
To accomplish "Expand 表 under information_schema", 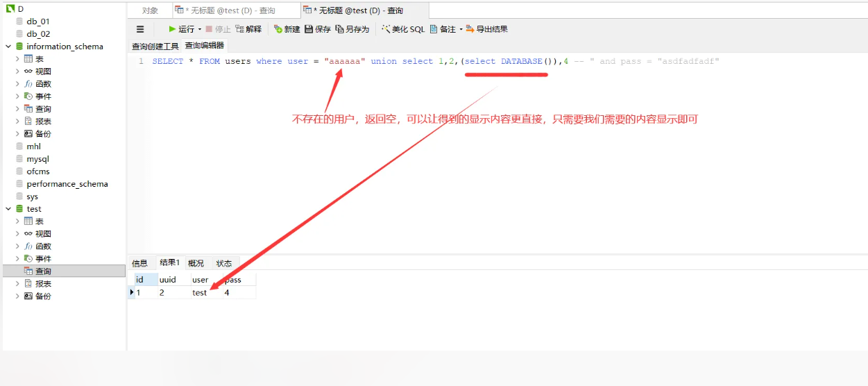I will click(17, 59).
